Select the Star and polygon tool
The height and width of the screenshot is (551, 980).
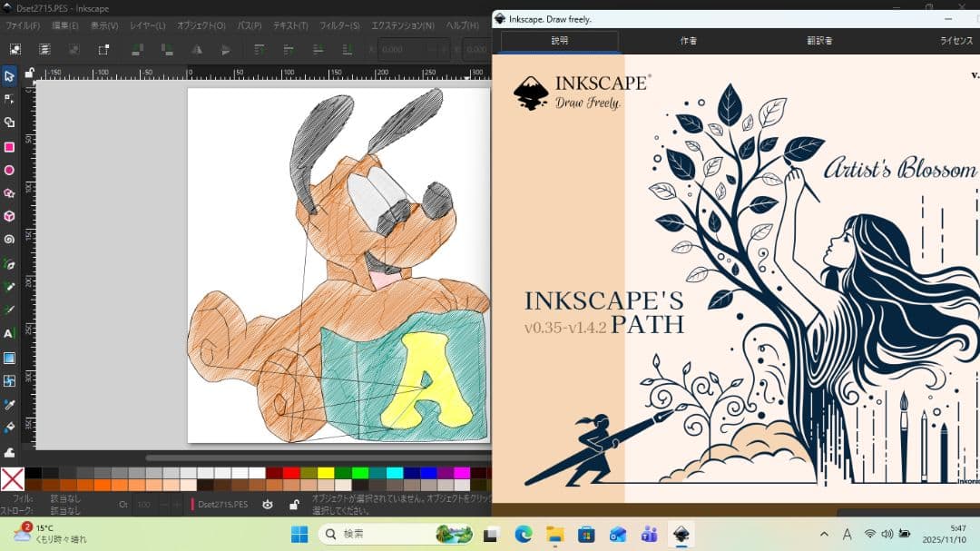tap(9, 193)
